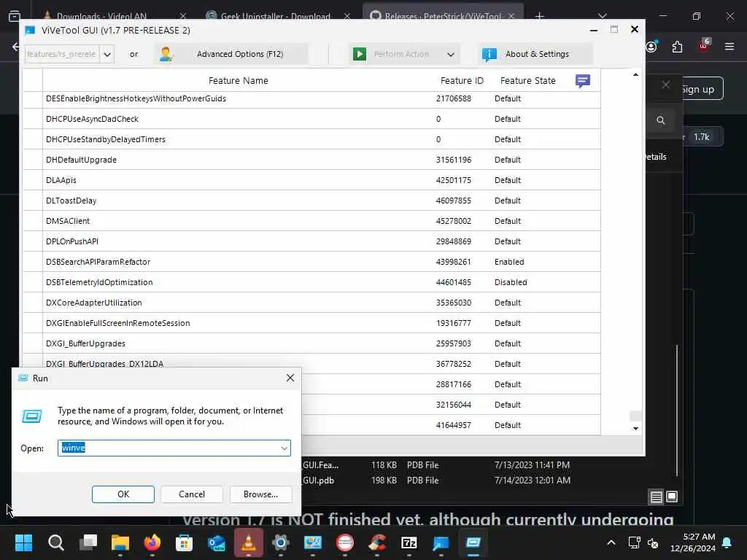
Task: Select DPLOnPushAPI feature row
Action: (x=311, y=242)
